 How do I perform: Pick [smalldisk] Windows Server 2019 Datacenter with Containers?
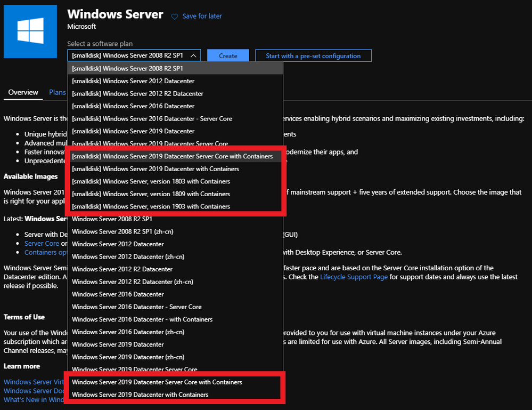175,169
